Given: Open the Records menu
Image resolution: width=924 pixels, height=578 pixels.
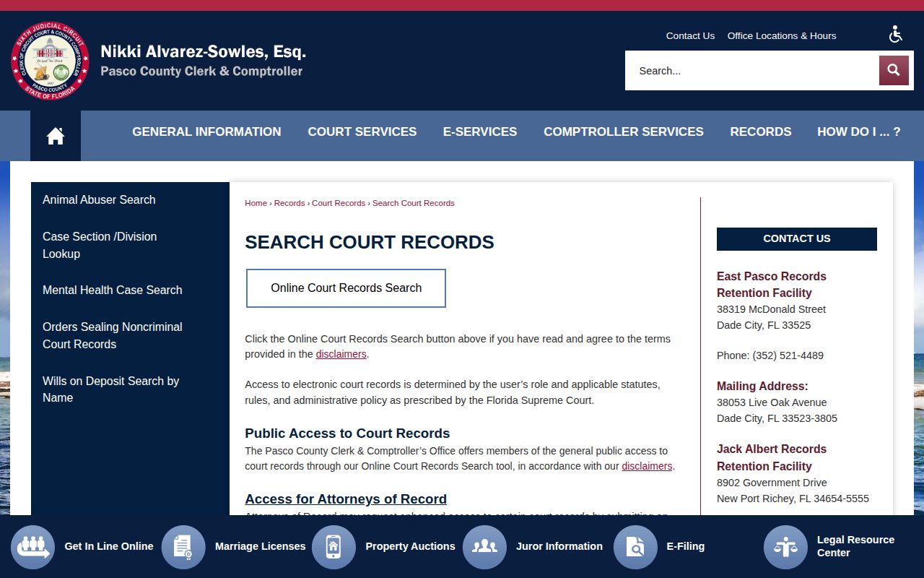Looking at the screenshot, I should (x=761, y=131).
